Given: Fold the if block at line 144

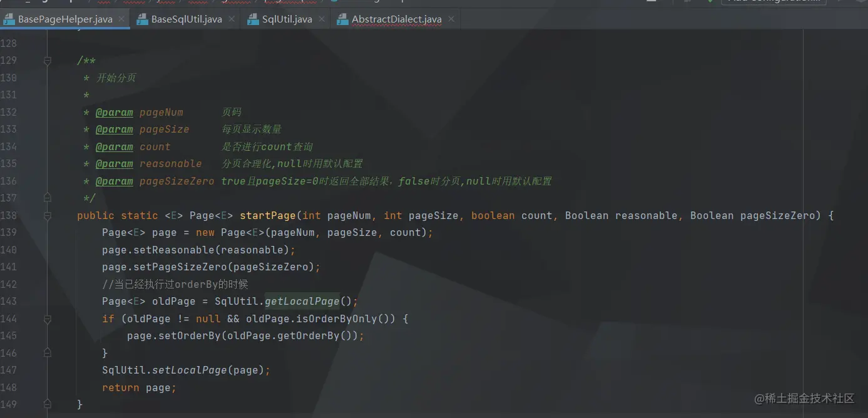Looking at the screenshot, I should pos(47,319).
